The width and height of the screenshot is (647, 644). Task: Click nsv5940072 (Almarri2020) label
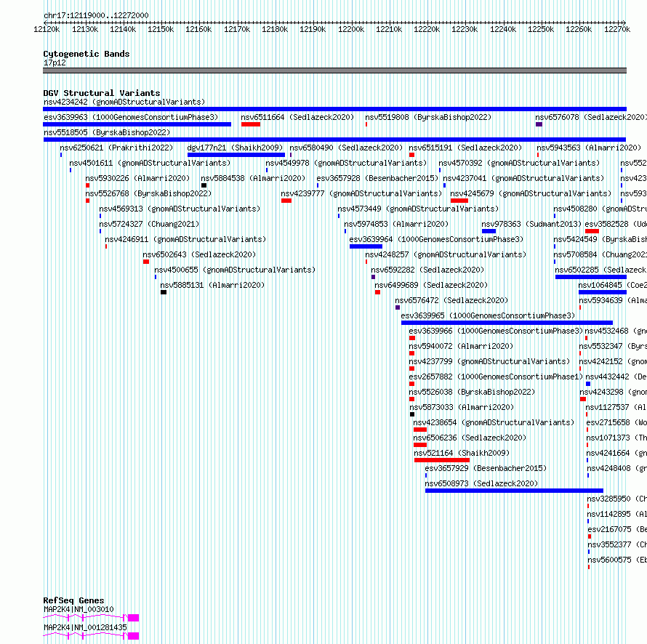pyautogui.click(x=461, y=346)
